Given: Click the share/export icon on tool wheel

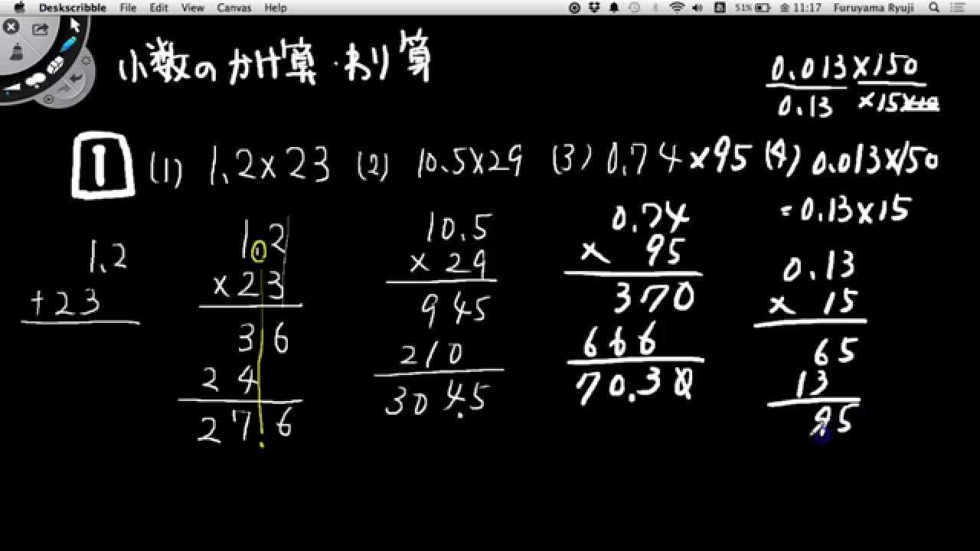Looking at the screenshot, I should point(40,29).
